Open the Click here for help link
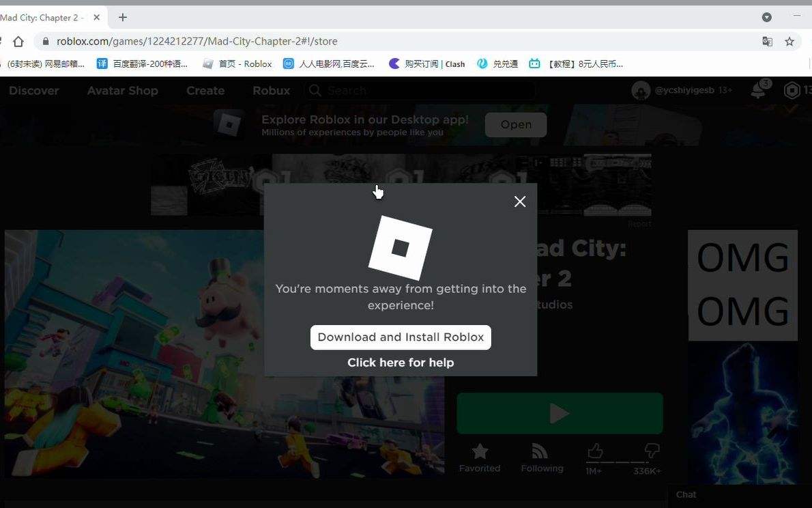 [x=401, y=363]
